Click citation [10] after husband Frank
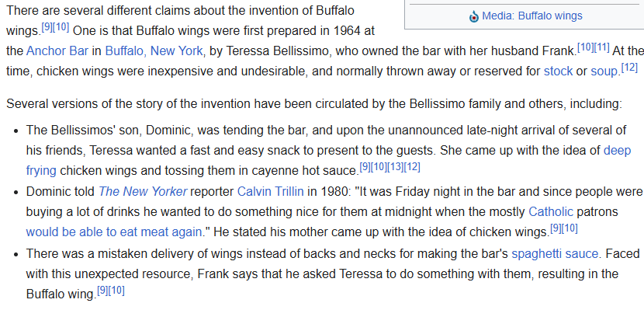This screenshot has width=644, height=310. tap(586, 47)
